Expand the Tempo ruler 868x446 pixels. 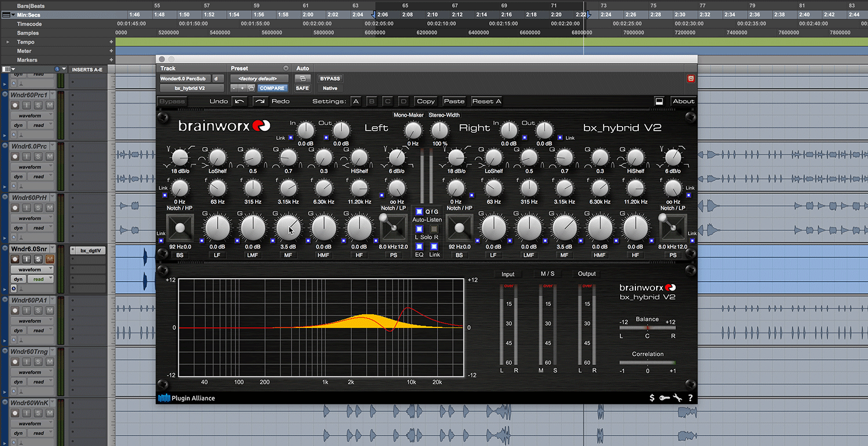click(x=8, y=42)
